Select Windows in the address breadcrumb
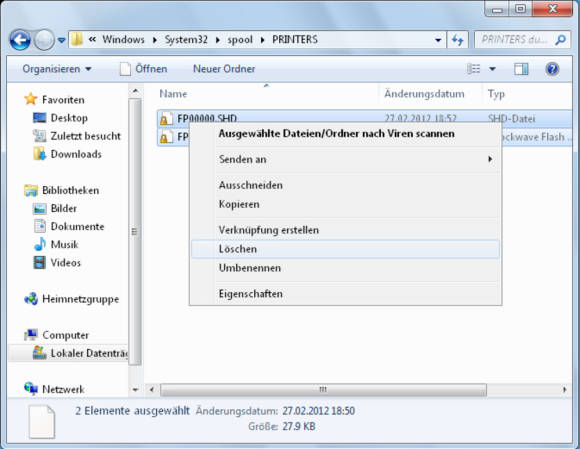Screen dimensions: 580x449 pos(123,39)
